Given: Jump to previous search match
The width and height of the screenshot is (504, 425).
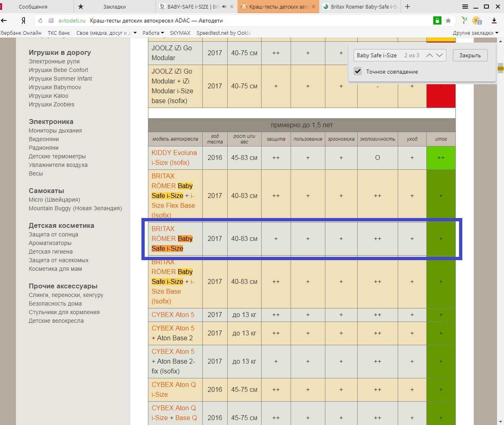Looking at the screenshot, I should point(429,55).
